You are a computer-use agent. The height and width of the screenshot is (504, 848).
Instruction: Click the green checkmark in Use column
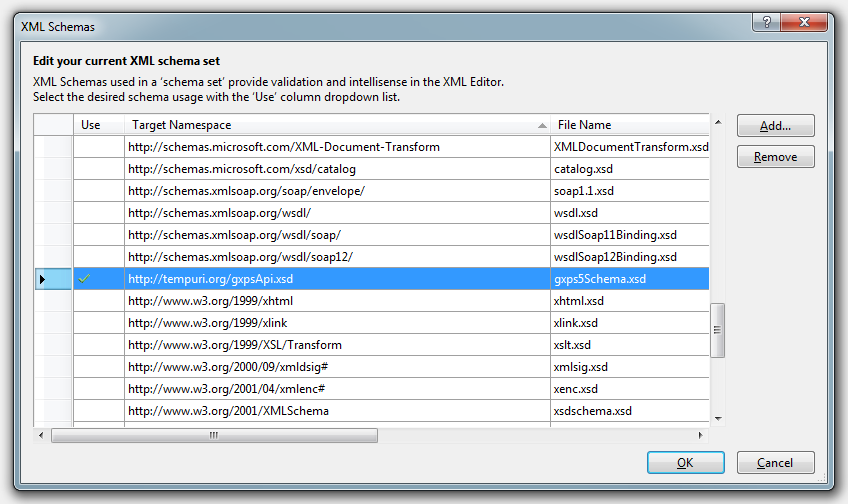pos(85,279)
